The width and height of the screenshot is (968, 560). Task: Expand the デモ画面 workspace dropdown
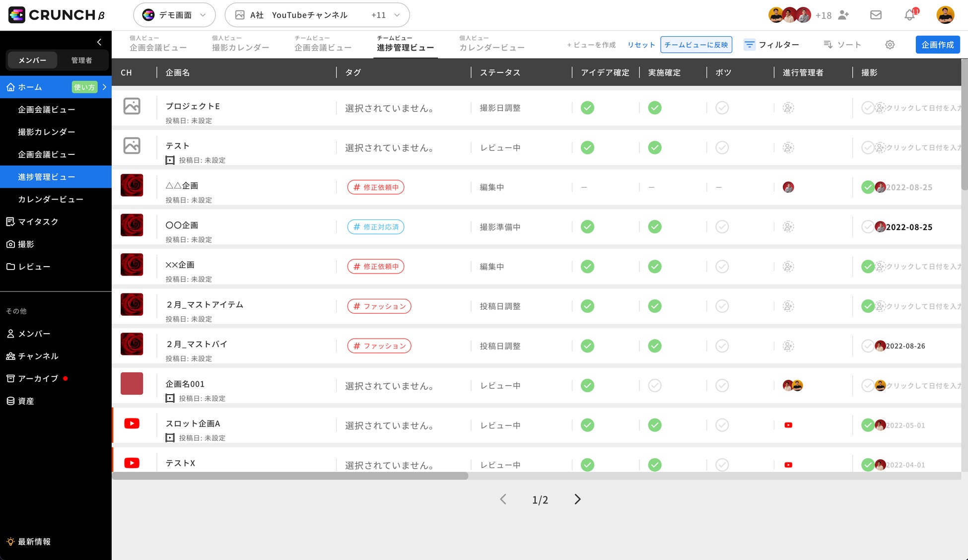(174, 15)
